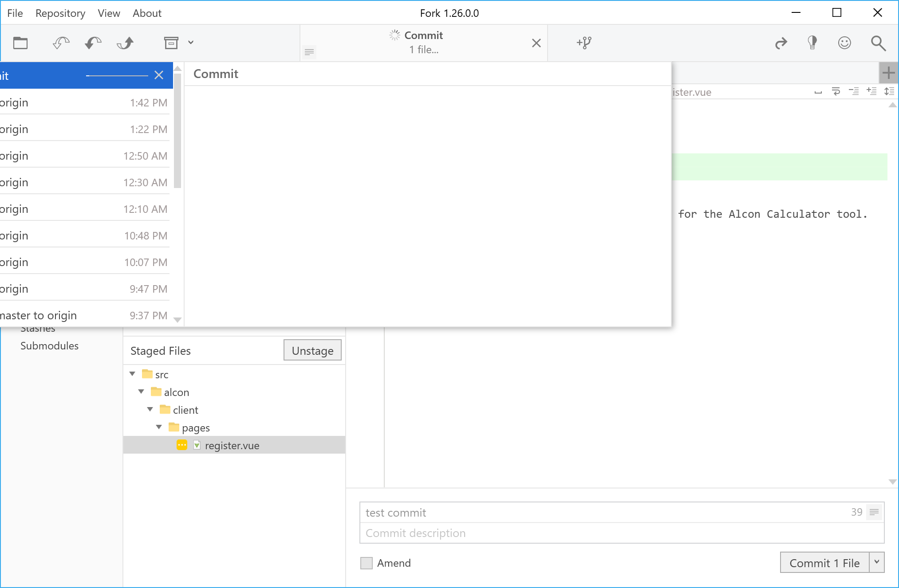This screenshot has width=899, height=588.
Task: Open a repository with the folder icon
Action: pos(21,43)
